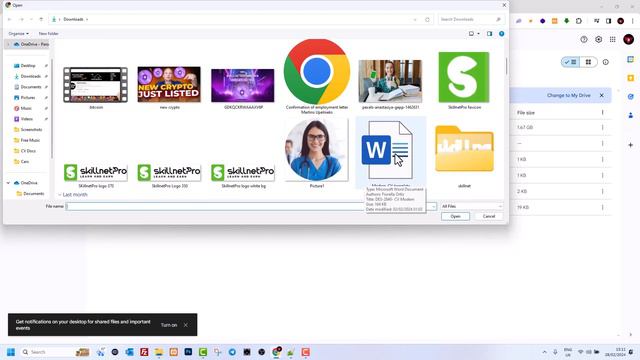Select OneDrive - Personal in the navigation pane

click(31, 44)
